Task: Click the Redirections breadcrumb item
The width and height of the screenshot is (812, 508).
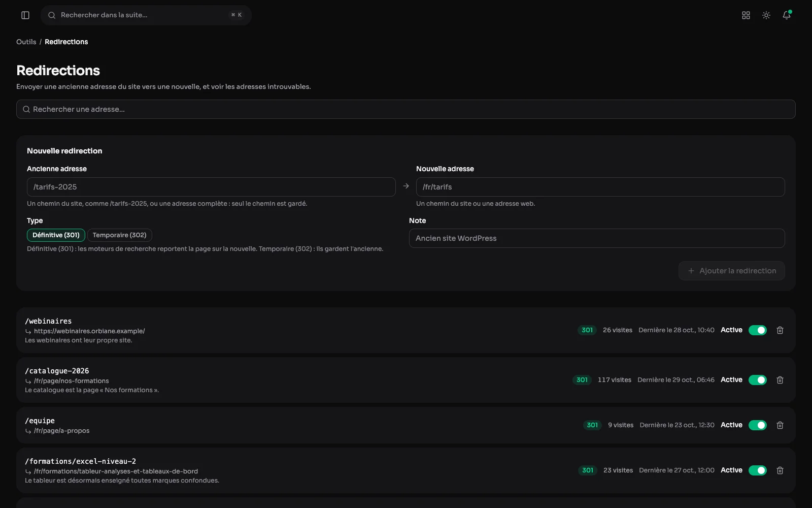Action: point(66,42)
